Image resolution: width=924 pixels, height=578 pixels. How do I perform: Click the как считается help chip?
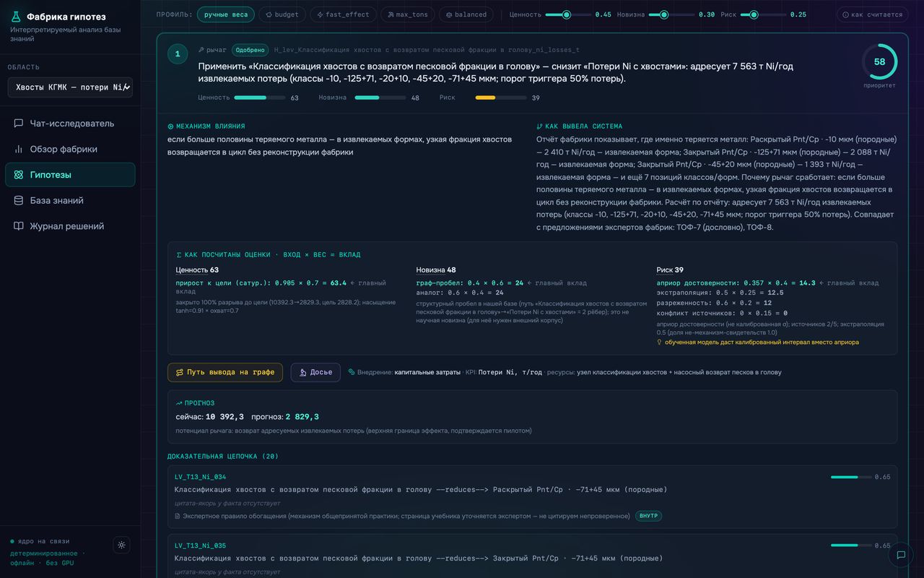(x=872, y=14)
